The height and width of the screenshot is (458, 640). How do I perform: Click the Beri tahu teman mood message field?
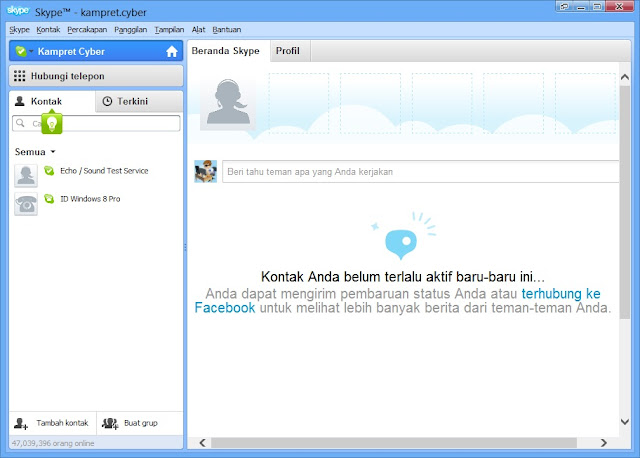point(420,172)
